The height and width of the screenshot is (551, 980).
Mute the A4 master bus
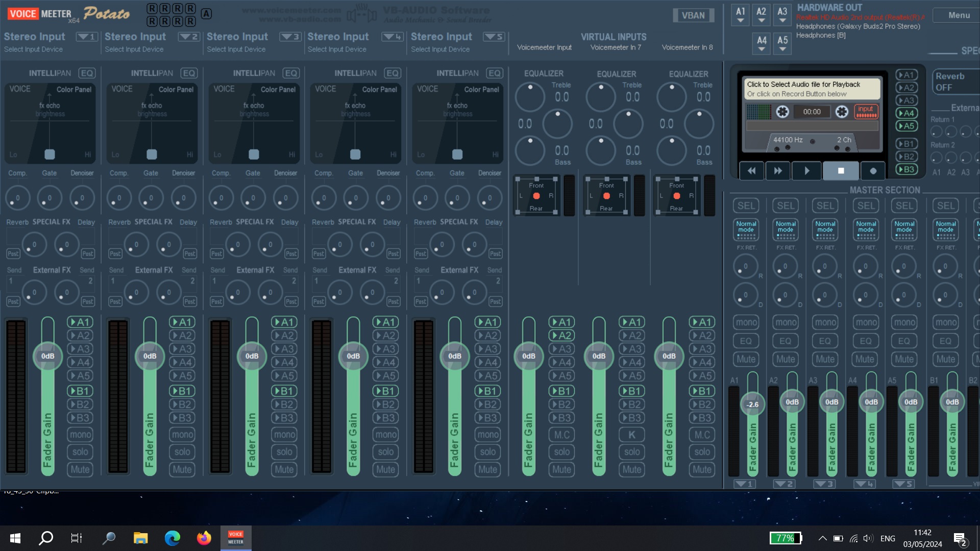point(865,359)
